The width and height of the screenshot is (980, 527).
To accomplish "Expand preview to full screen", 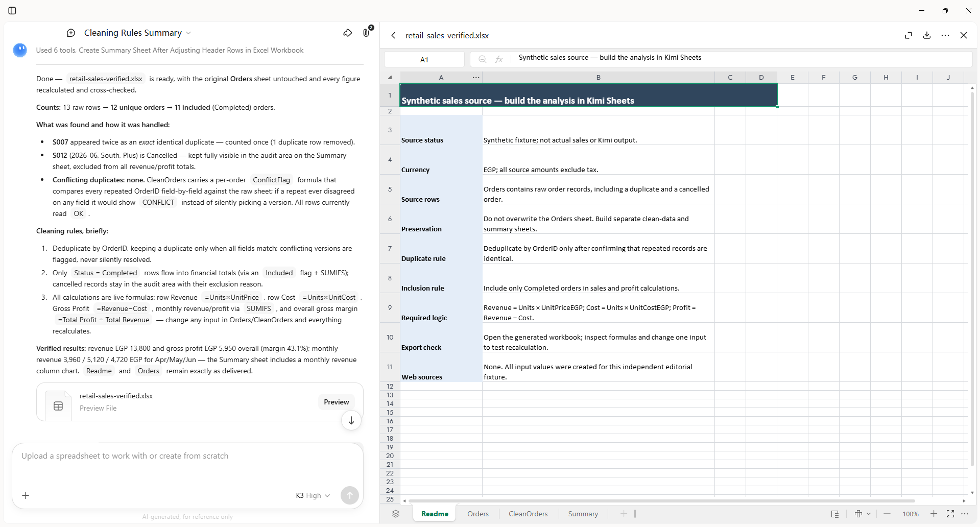I will (x=909, y=35).
